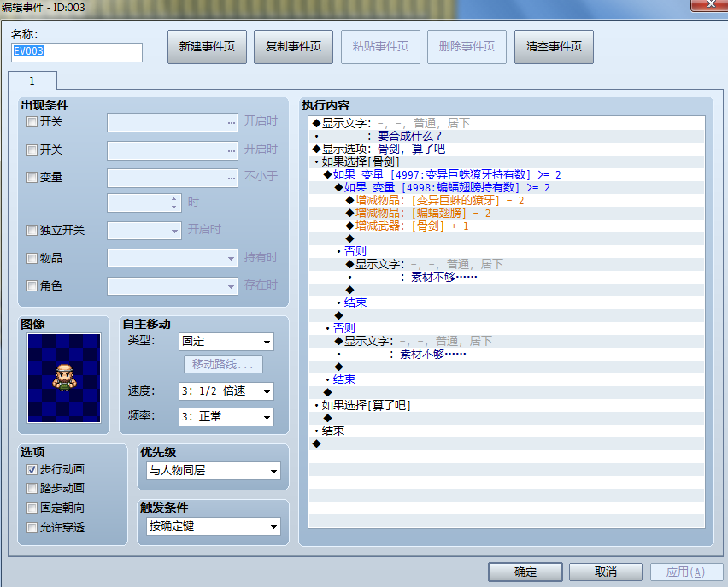Enable the lower 开关 condition checkbox
Viewport: 728px width, 587px height.
point(32,150)
